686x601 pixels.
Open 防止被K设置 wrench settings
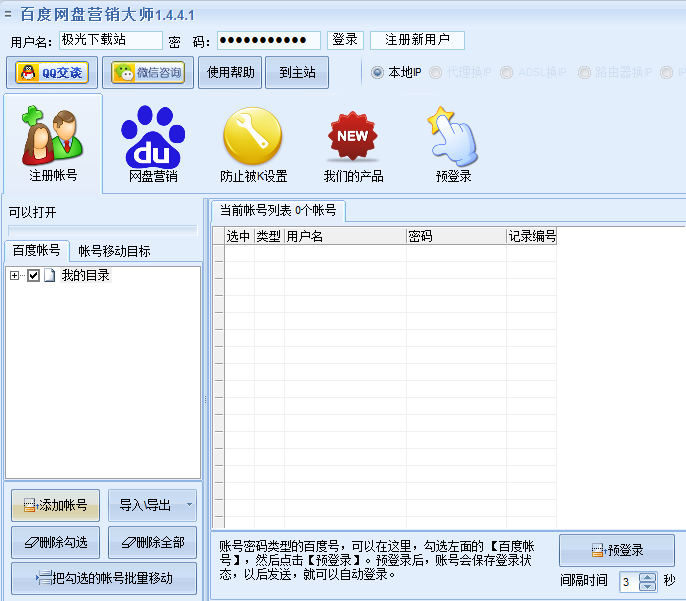coord(253,143)
